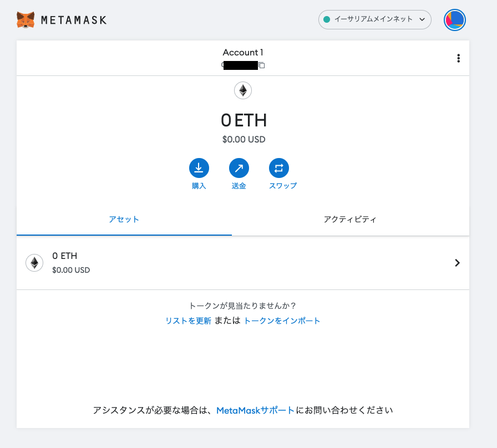Copy the account address via copy icon
This screenshot has height=448, width=497.
pyautogui.click(x=262, y=65)
